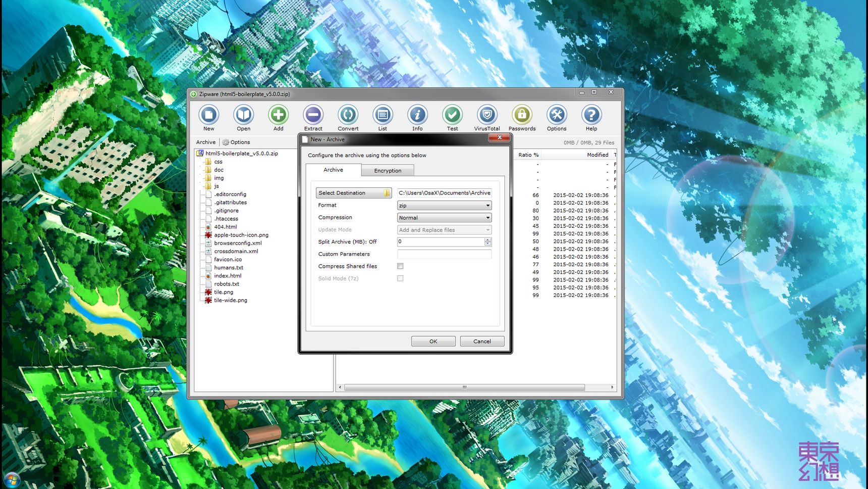
Task: Open the Compression Normal dropdown
Action: tap(445, 218)
